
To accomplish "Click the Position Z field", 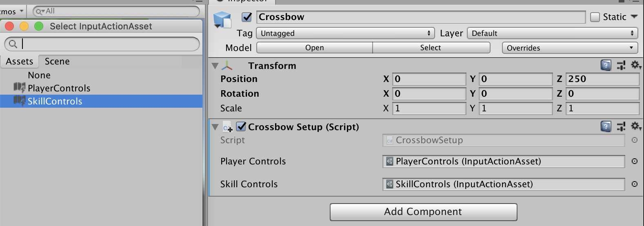I will (602, 79).
